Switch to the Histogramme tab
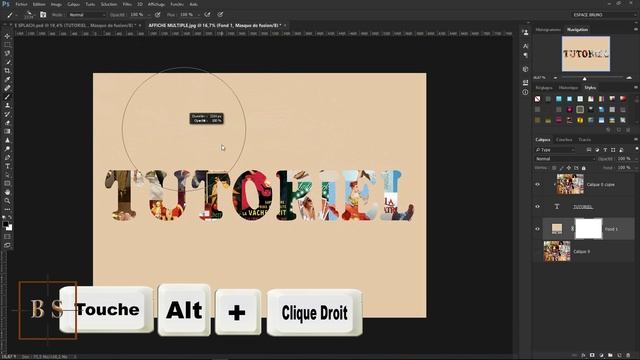 (548, 30)
